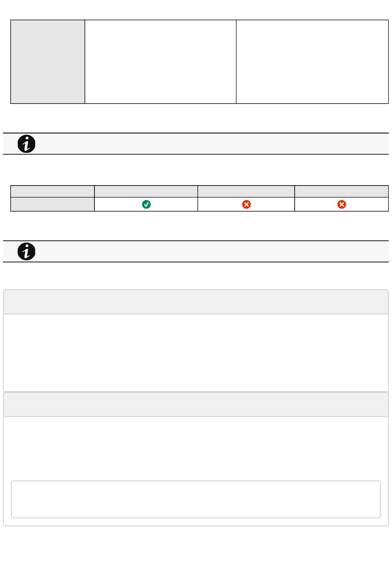Expand the second gray panel header
This screenshot has height=573, width=392.
196,404
